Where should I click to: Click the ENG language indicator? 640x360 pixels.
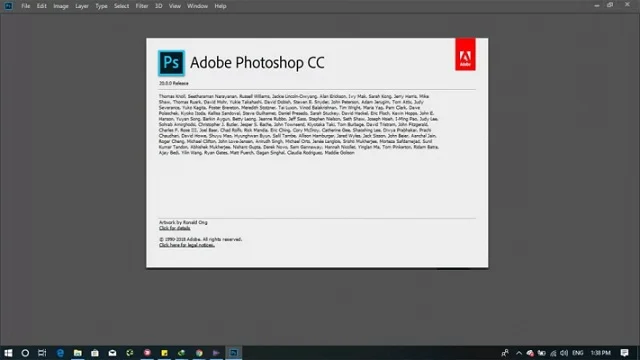(x=578, y=353)
